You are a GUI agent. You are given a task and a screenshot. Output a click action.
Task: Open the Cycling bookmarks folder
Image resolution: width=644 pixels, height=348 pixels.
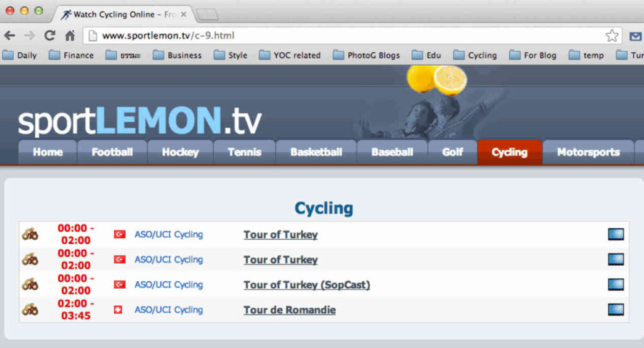pyautogui.click(x=475, y=55)
